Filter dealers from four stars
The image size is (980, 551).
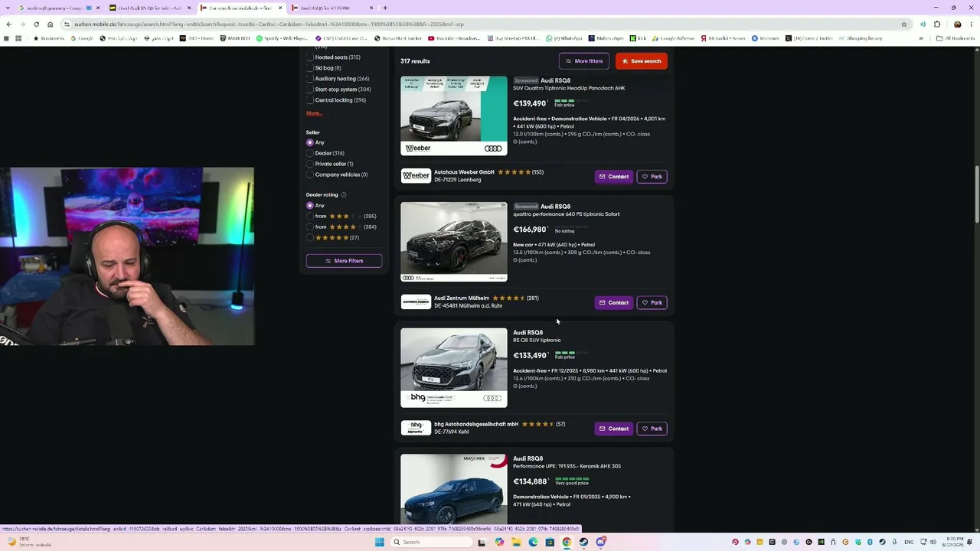click(310, 227)
